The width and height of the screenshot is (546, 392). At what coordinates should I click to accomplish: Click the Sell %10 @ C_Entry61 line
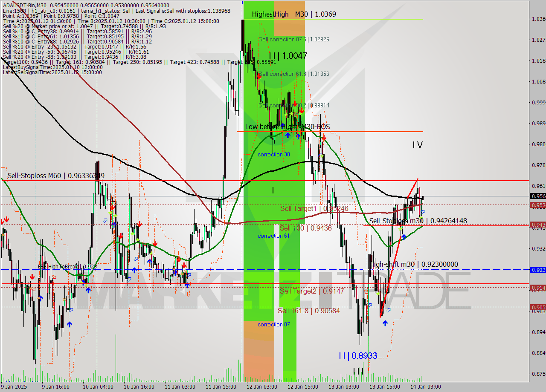point(77,36)
